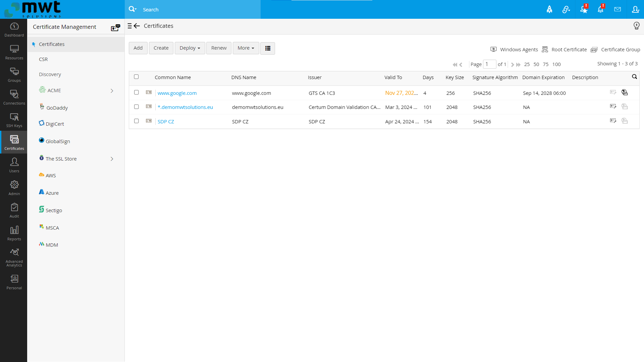Check the www.google.com certificate row
The image size is (644, 362).
pos(136,93)
